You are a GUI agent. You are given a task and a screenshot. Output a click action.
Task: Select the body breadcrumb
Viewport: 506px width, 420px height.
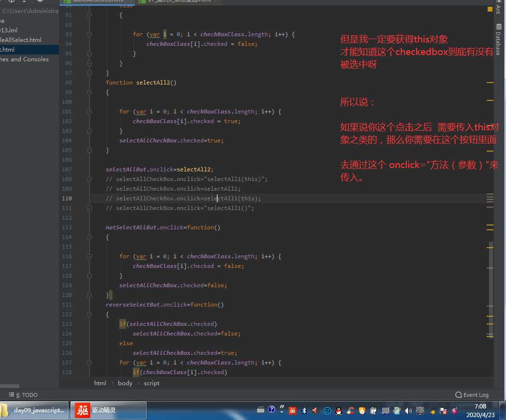(125, 383)
